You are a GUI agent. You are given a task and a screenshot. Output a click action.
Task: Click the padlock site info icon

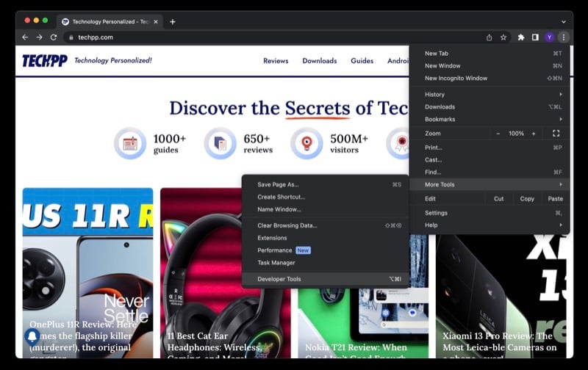[71, 37]
